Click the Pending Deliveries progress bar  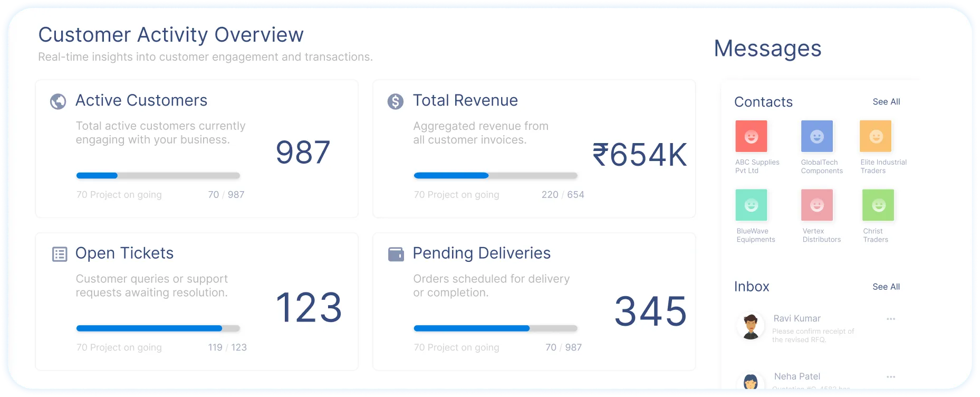coord(495,328)
